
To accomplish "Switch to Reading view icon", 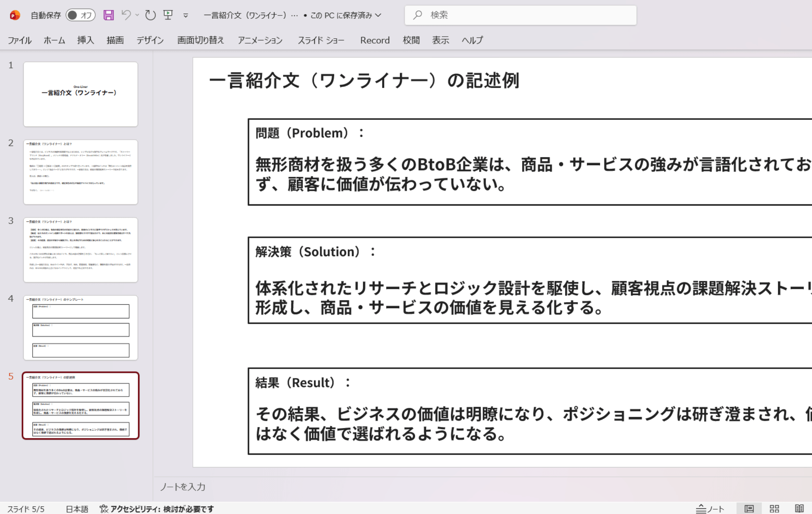I will pos(799,509).
